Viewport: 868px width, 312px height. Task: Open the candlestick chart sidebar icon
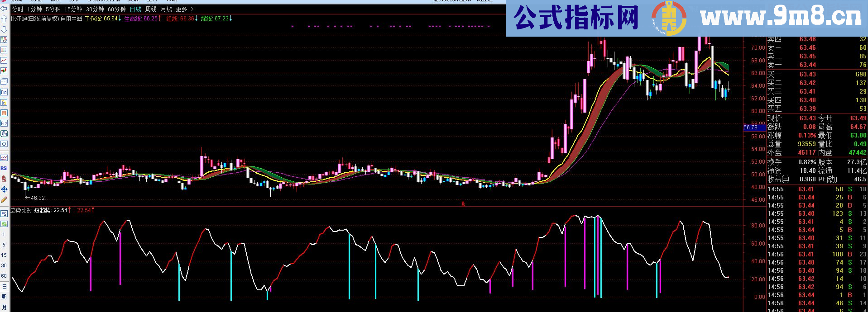point(4,71)
